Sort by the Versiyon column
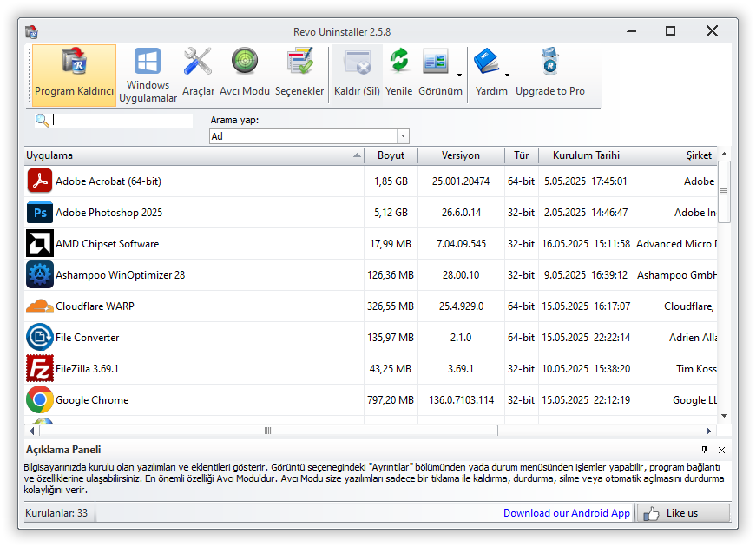 tap(461, 155)
